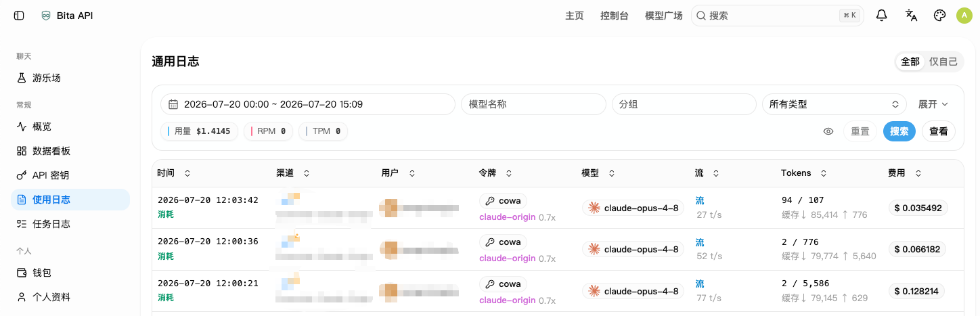
Task: Click the claude icon in the 12:00:21 row
Action: point(594,292)
